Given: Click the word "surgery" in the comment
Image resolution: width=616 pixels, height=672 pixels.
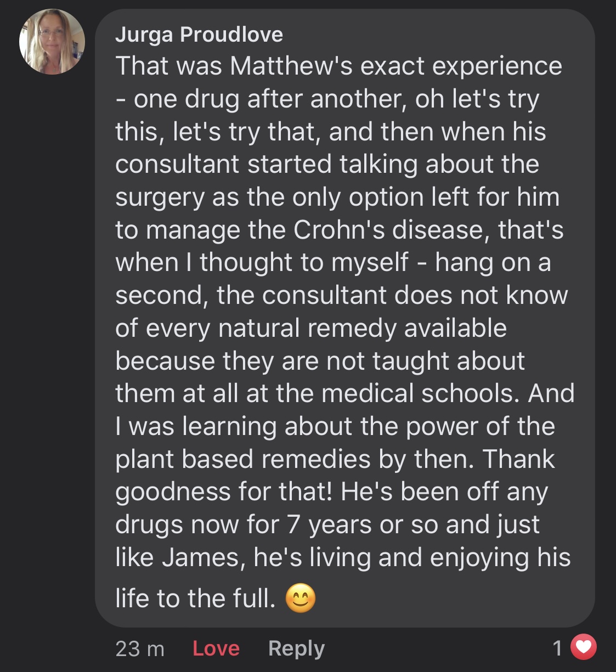Looking at the screenshot, I should pyautogui.click(x=160, y=197).
